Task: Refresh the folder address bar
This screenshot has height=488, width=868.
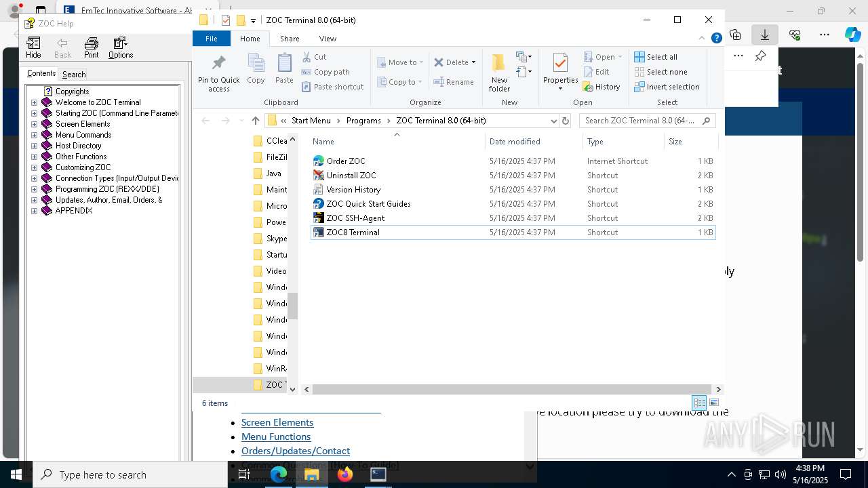Action: (x=566, y=121)
